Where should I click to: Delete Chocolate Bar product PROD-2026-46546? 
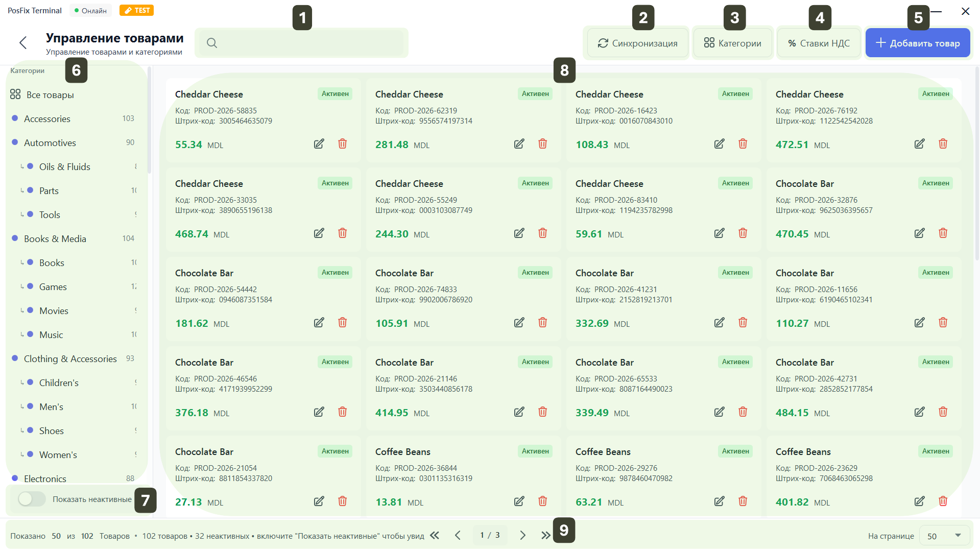342,412
